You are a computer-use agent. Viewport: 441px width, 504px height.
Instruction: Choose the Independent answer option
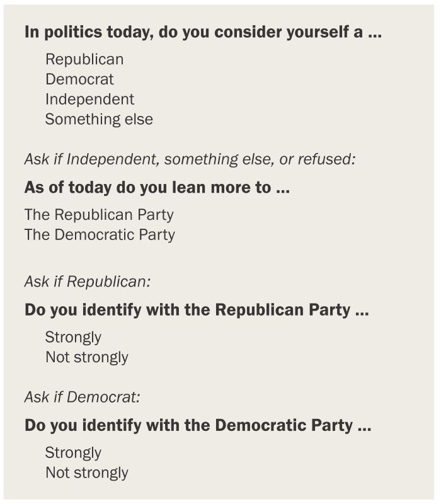click(x=89, y=99)
